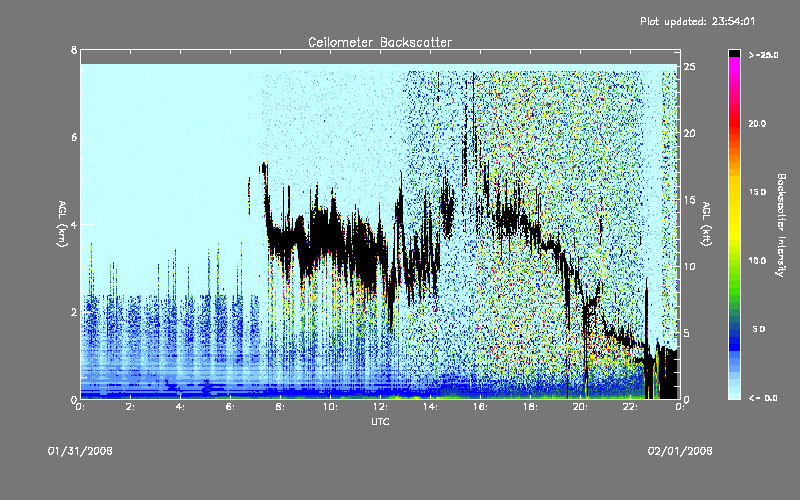Click the "5" kft tick on right axis
This screenshot has height=500, width=800.
[x=687, y=333]
